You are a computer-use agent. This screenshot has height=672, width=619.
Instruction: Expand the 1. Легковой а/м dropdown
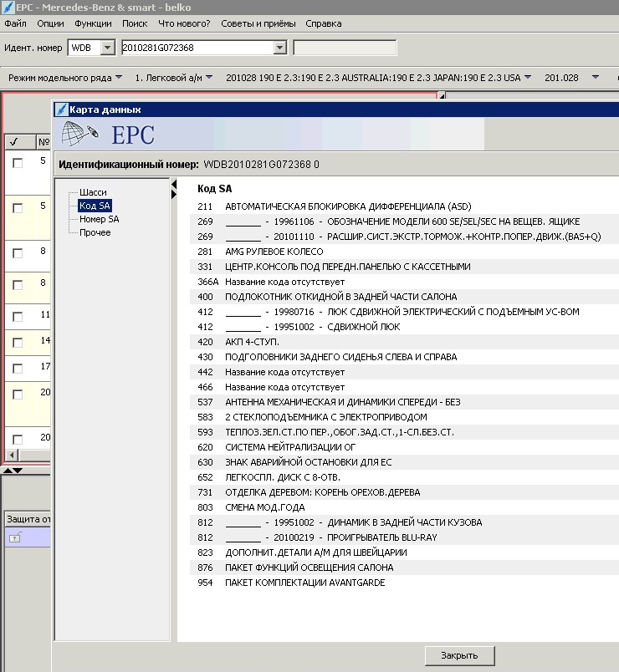(x=207, y=78)
